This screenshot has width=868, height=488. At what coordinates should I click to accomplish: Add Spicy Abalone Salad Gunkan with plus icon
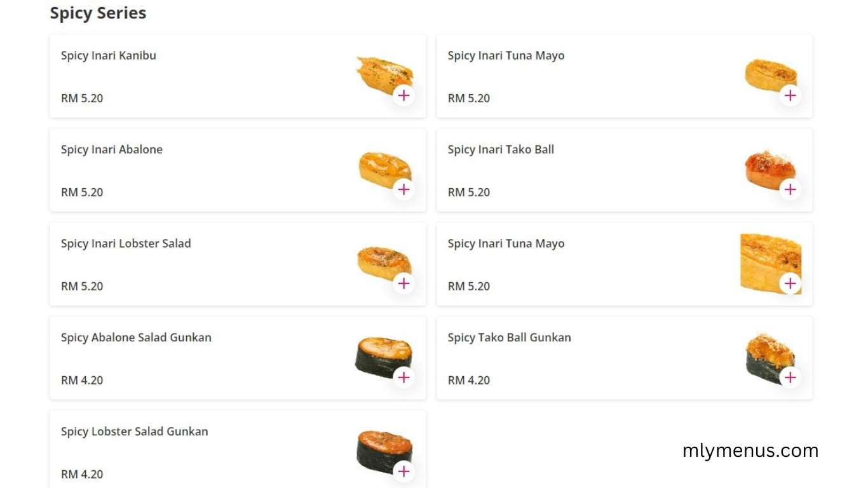(x=403, y=377)
